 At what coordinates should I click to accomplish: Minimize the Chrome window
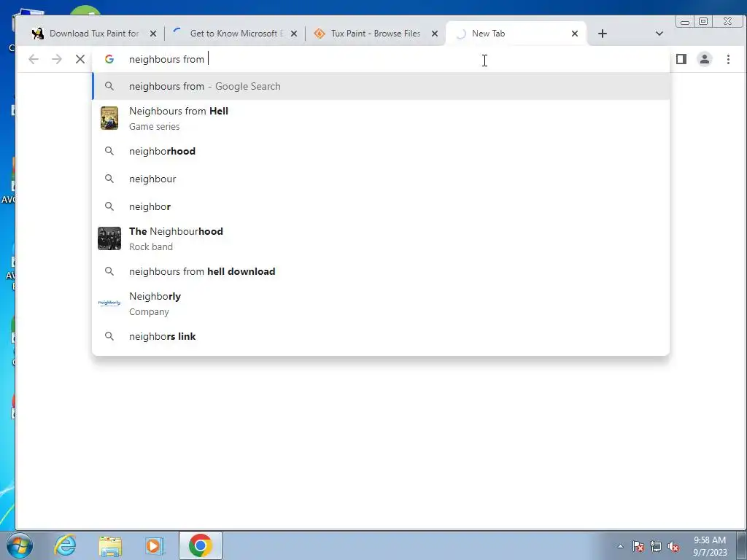[x=684, y=21]
